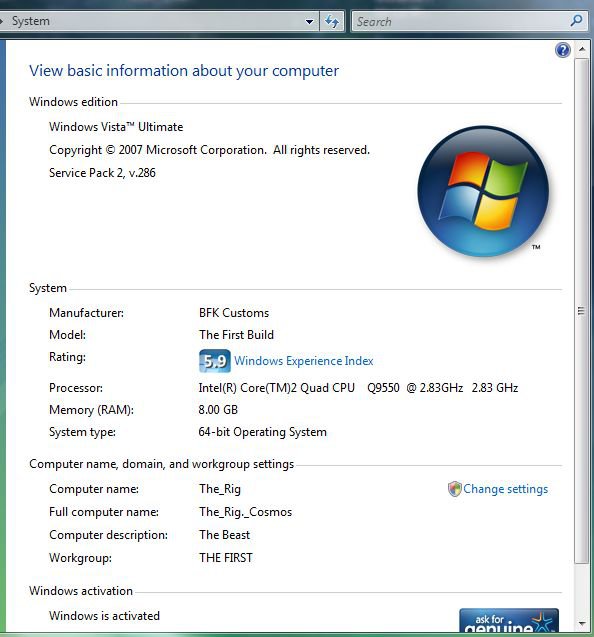Click the workgroup value THE FIRST
This screenshot has height=637, width=594.
click(x=226, y=558)
